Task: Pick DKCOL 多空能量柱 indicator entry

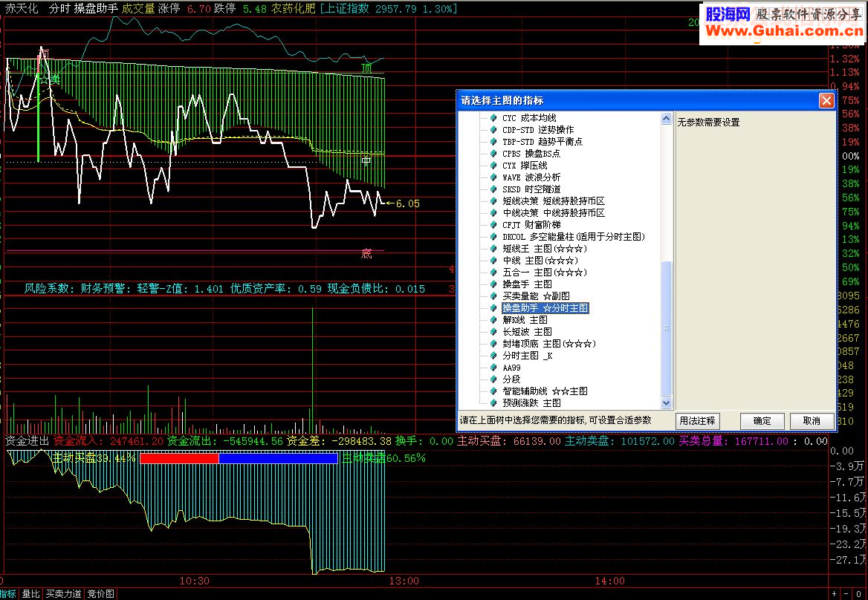Action: (574, 237)
